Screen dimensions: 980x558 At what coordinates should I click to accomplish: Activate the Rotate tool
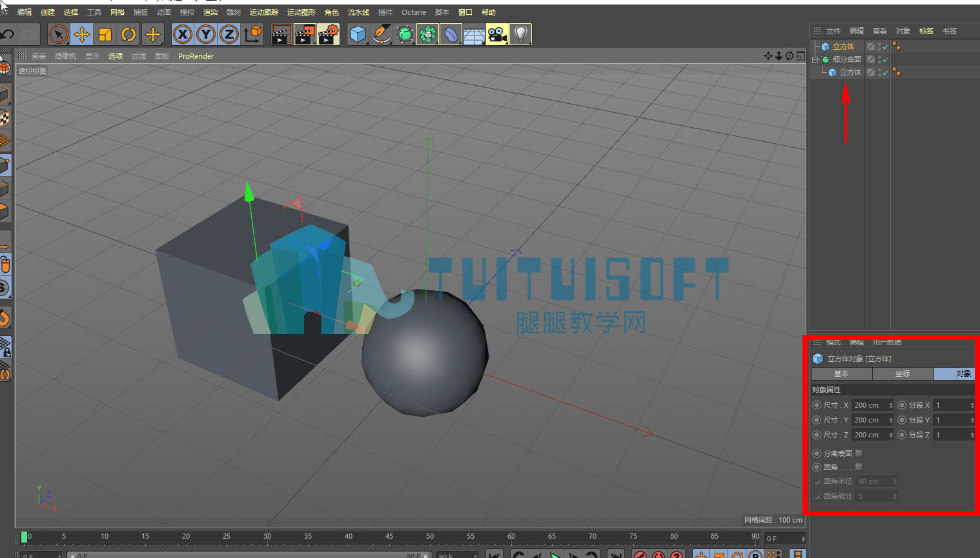[x=129, y=34]
